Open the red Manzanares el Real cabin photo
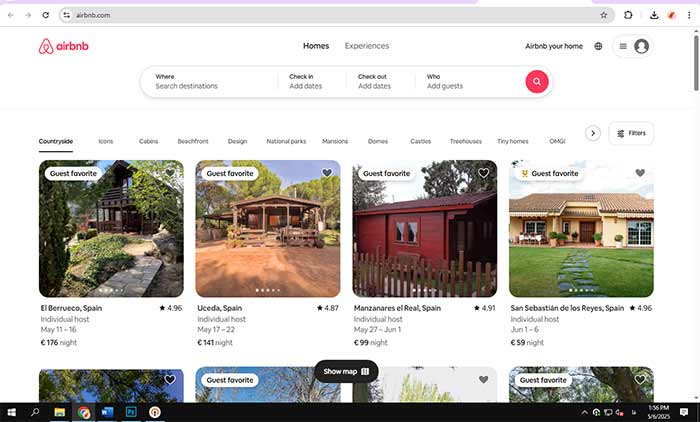This screenshot has height=422, width=700. pyautogui.click(x=425, y=229)
